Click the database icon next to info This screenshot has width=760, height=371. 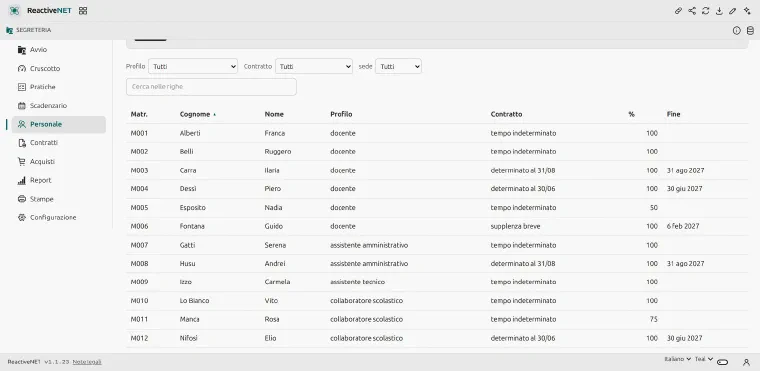[750, 31]
